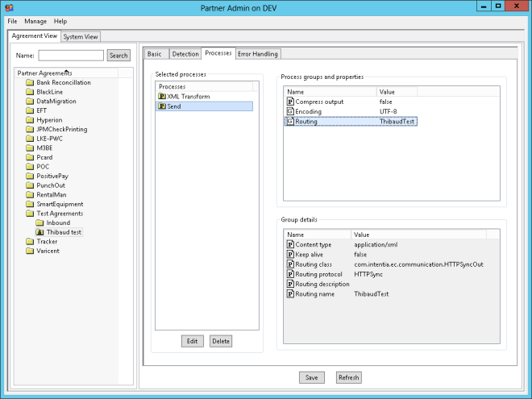Expand the PunchOut folder
This screenshot has width=532, height=399.
click(30, 185)
